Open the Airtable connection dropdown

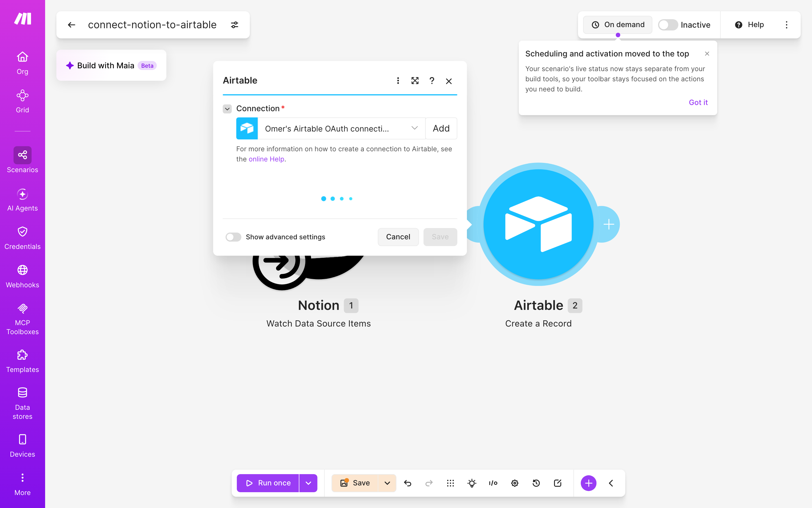click(341, 128)
